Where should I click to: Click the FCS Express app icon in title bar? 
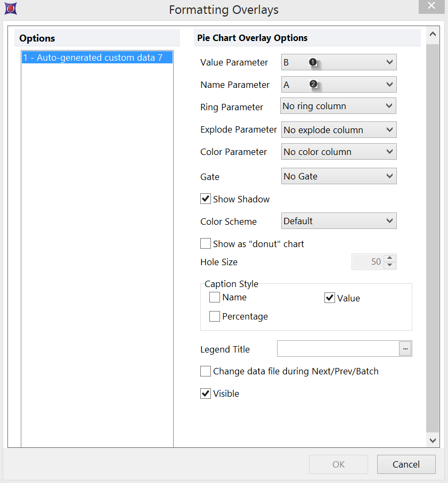(x=10, y=9)
